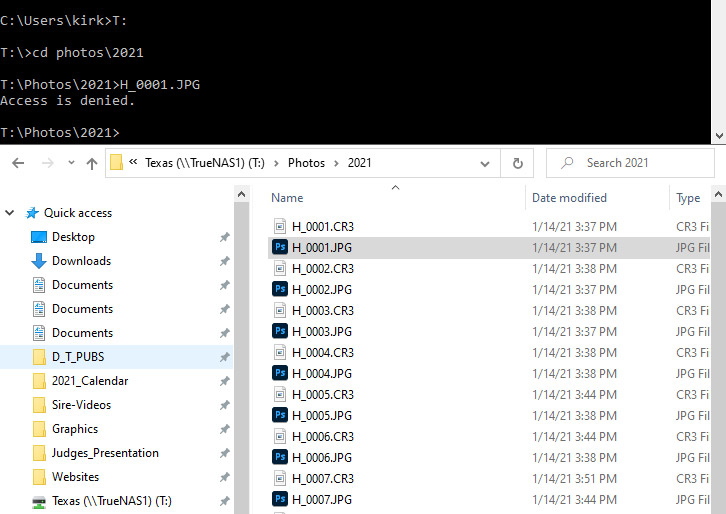Click the pin icon beside 2021_Calendar
726x514 pixels.
point(225,381)
